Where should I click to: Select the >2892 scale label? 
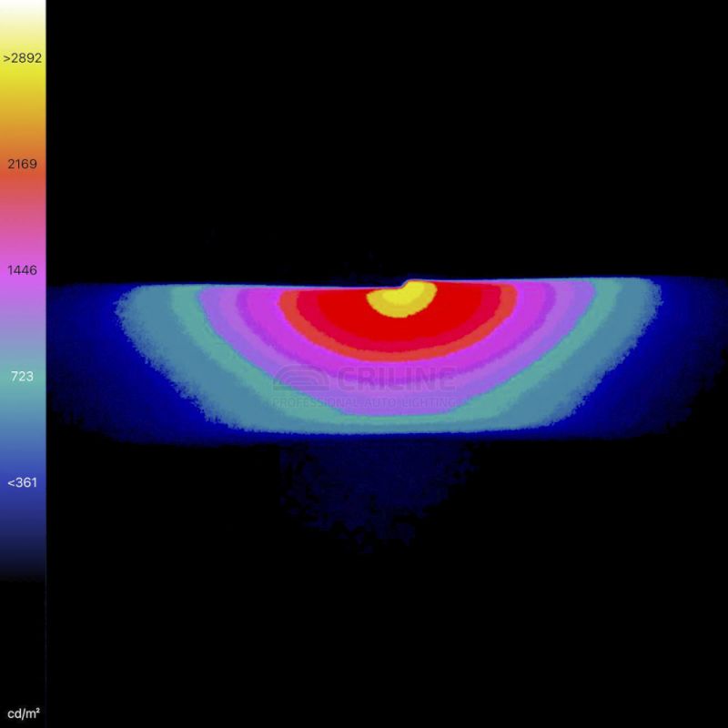[23, 58]
